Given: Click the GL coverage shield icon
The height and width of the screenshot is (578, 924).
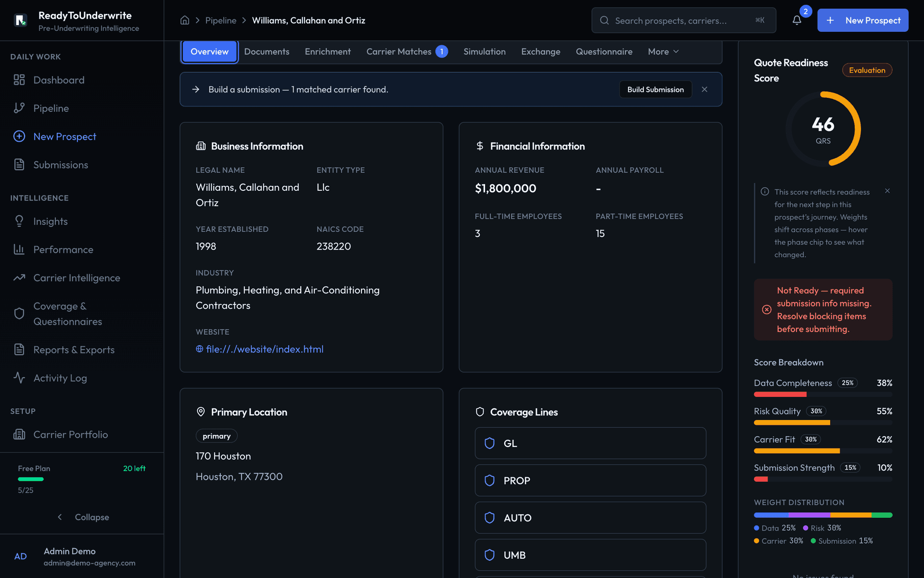Looking at the screenshot, I should pos(489,443).
